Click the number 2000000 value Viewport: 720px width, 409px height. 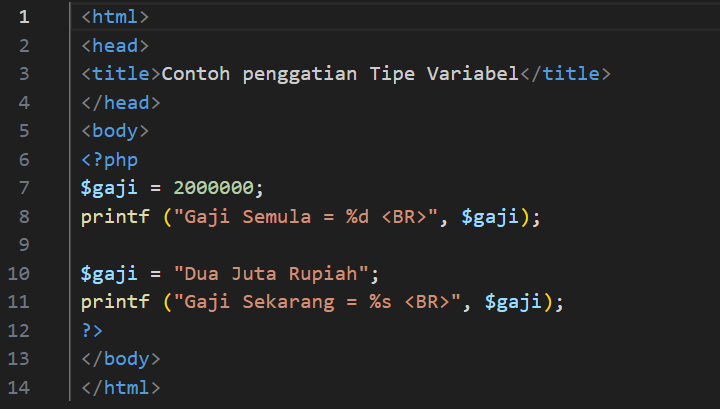coord(213,188)
